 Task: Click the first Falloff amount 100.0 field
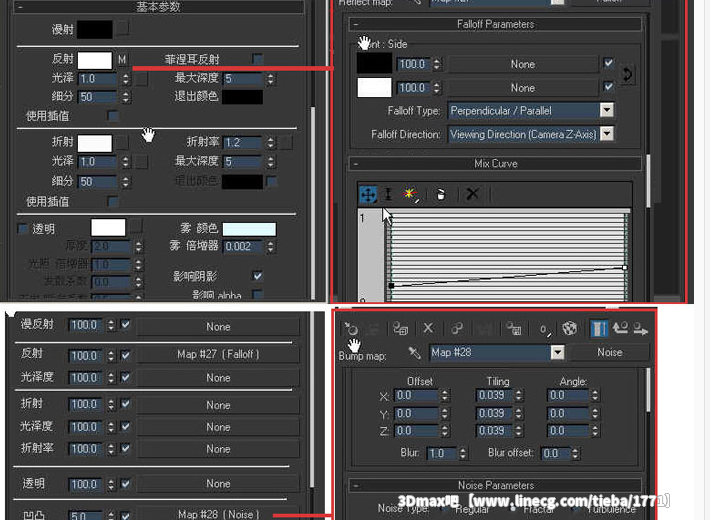414,64
